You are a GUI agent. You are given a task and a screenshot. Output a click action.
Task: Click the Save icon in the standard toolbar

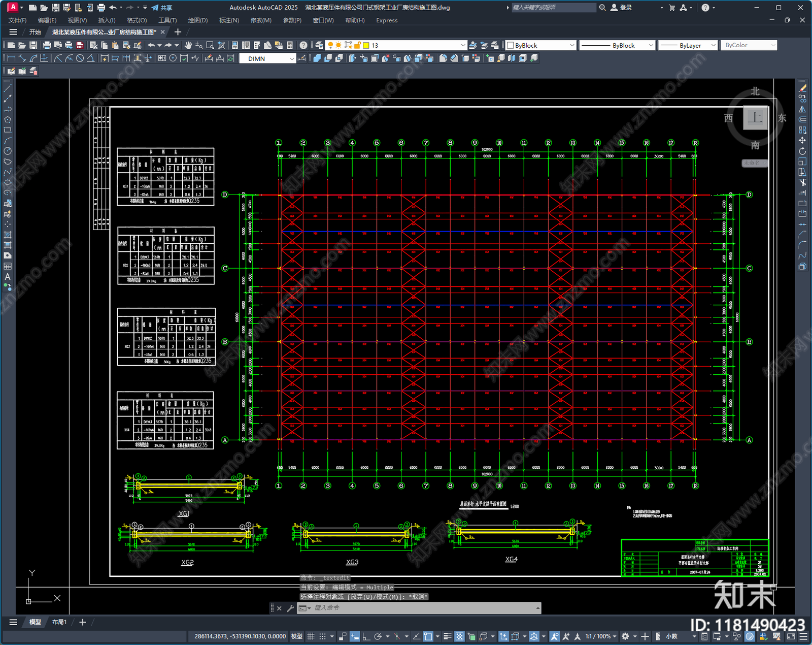pos(33,45)
